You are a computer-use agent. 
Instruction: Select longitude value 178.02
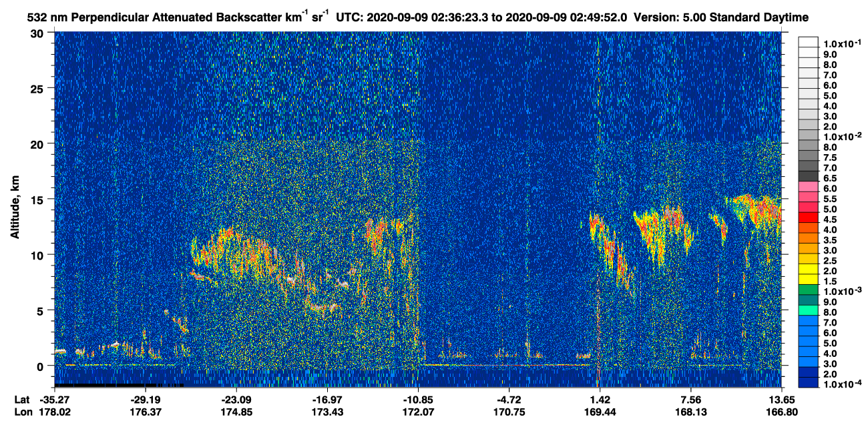pos(56,412)
